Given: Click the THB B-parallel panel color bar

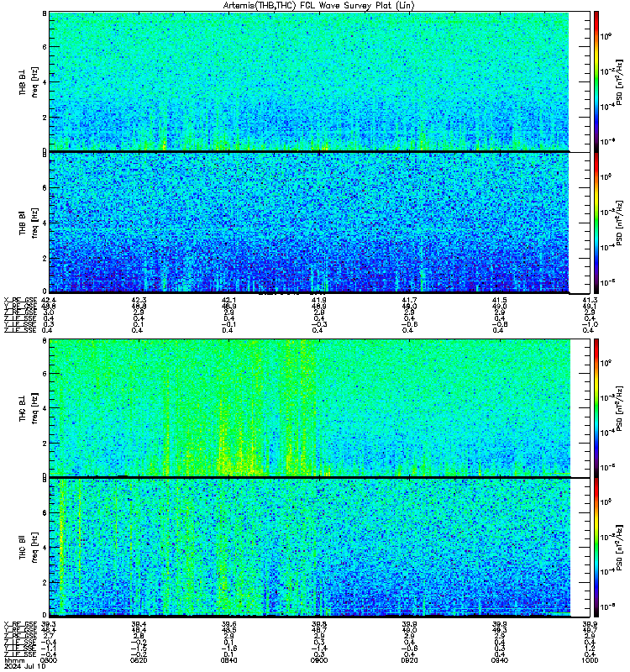Looking at the screenshot, I should pyautogui.click(x=596, y=223).
